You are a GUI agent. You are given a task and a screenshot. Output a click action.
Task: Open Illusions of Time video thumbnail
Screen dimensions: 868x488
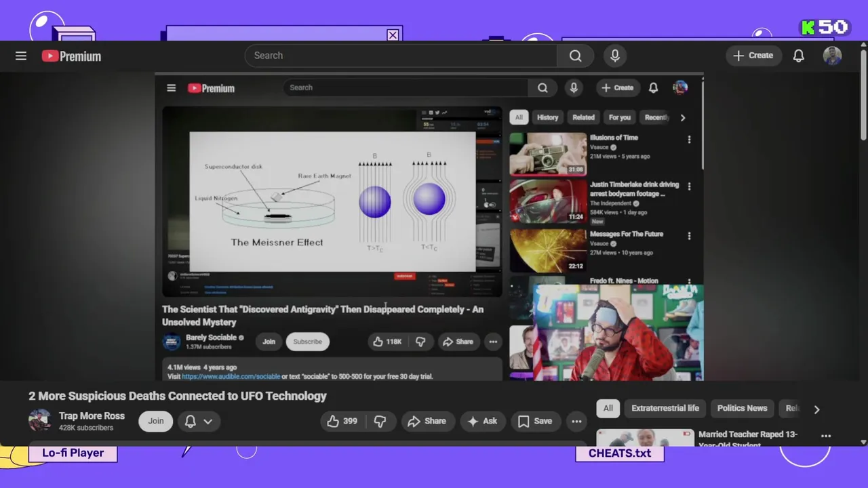tap(548, 154)
